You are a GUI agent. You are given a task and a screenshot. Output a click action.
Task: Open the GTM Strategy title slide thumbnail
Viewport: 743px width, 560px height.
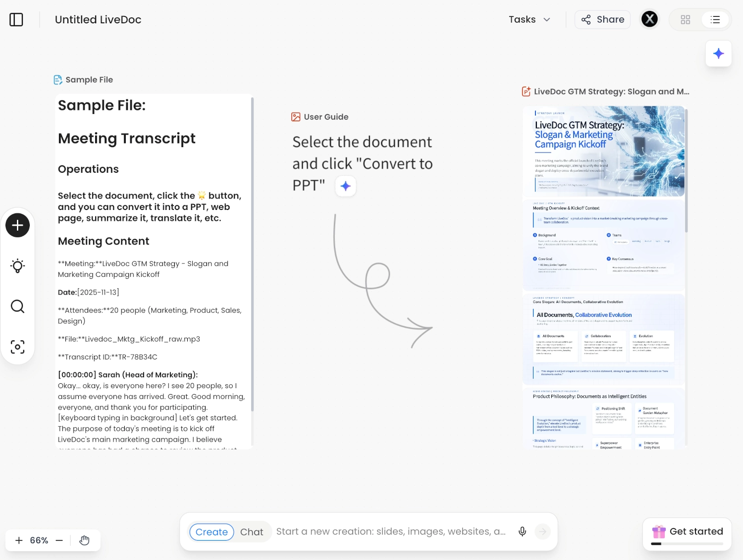604,151
